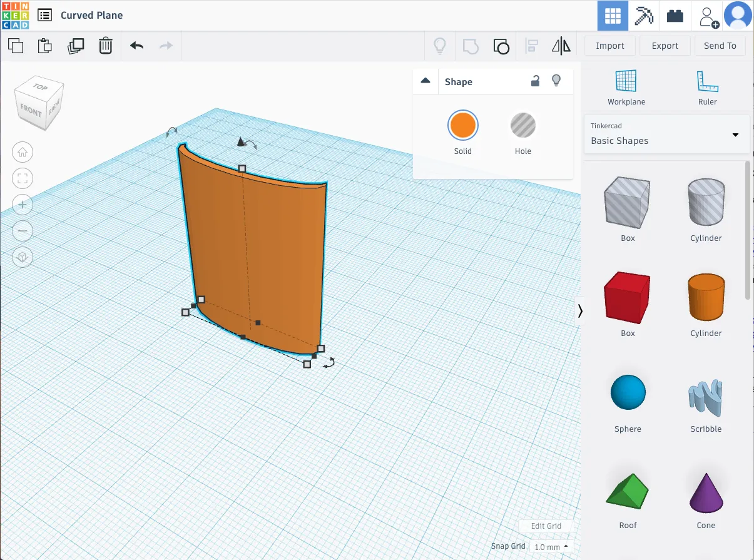The height and width of the screenshot is (560, 754).
Task: Pick the striped hole Box shape
Action: click(x=628, y=201)
